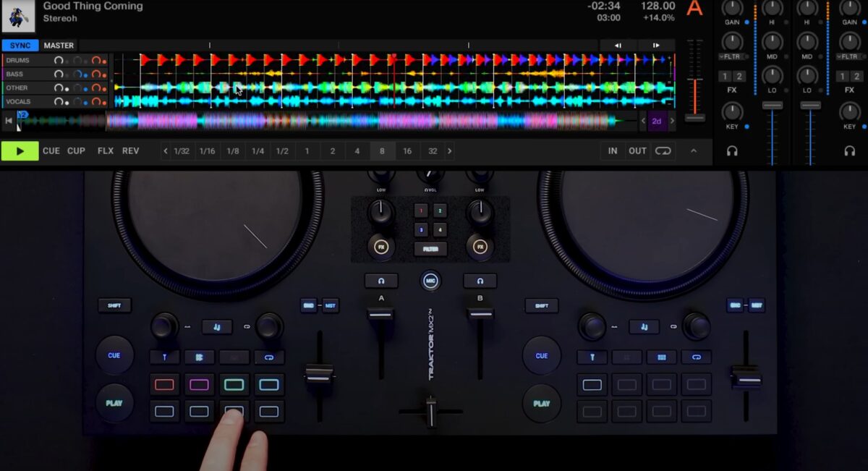Activate FX slot 2 on the right mixer channel
Image resolution: width=868 pixels, height=471 pixels.
point(856,77)
